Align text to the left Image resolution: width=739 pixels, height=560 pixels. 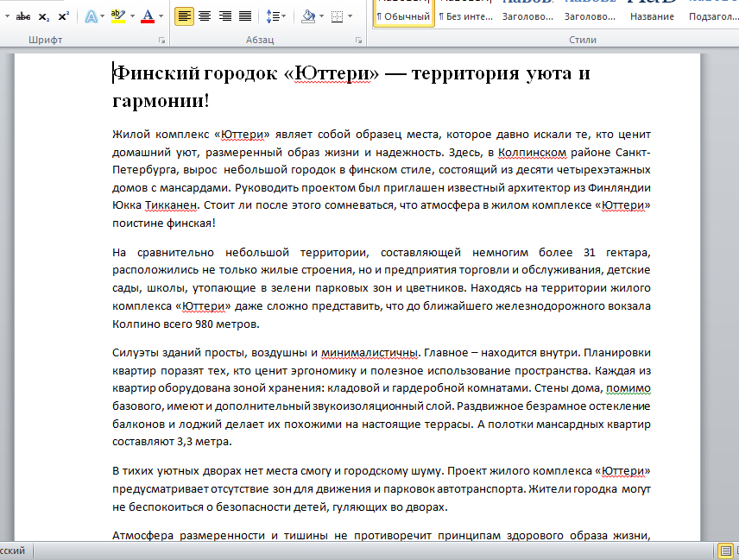(x=184, y=16)
